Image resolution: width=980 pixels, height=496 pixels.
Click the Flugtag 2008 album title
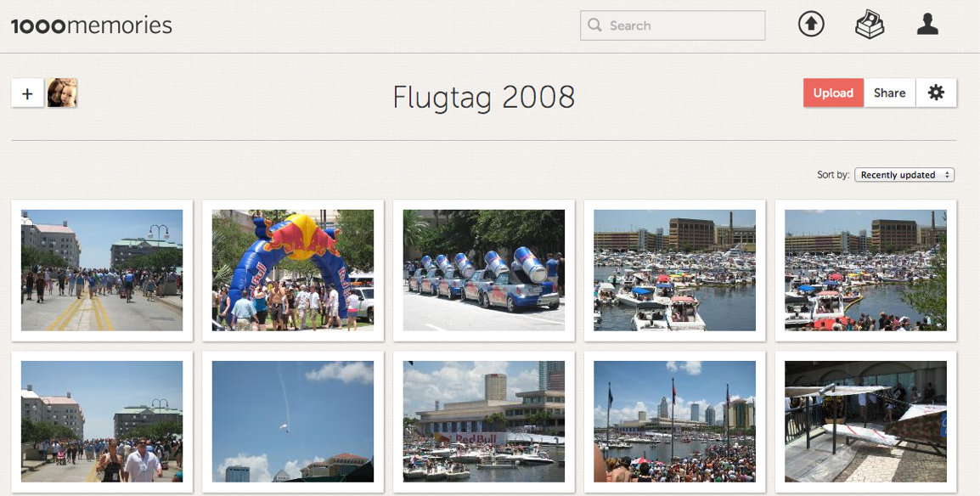point(484,98)
